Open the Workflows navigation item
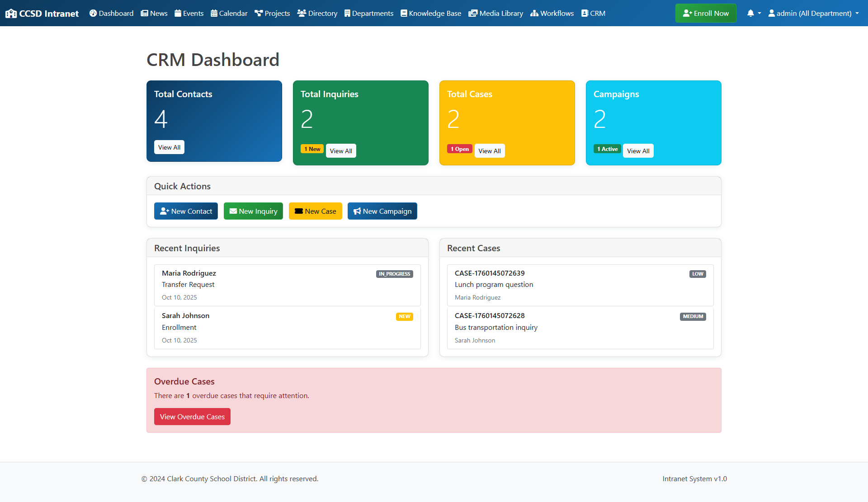The height and width of the screenshot is (502, 868). pyautogui.click(x=552, y=14)
